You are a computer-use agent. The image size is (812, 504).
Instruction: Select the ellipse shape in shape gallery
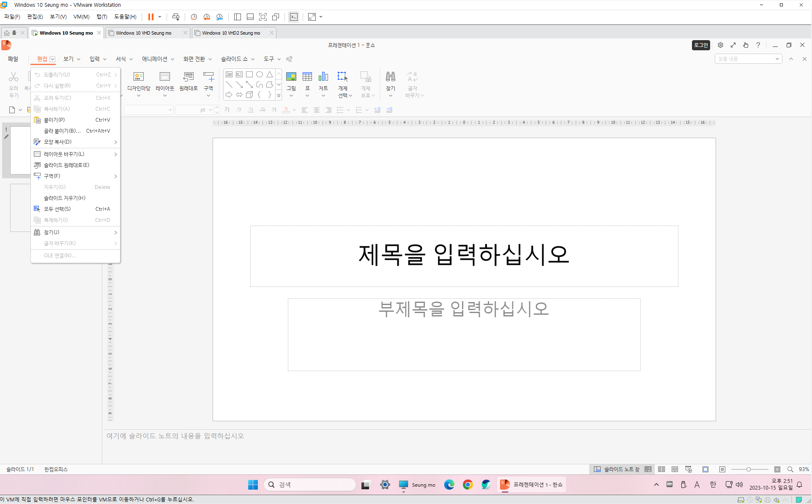(x=260, y=74)
